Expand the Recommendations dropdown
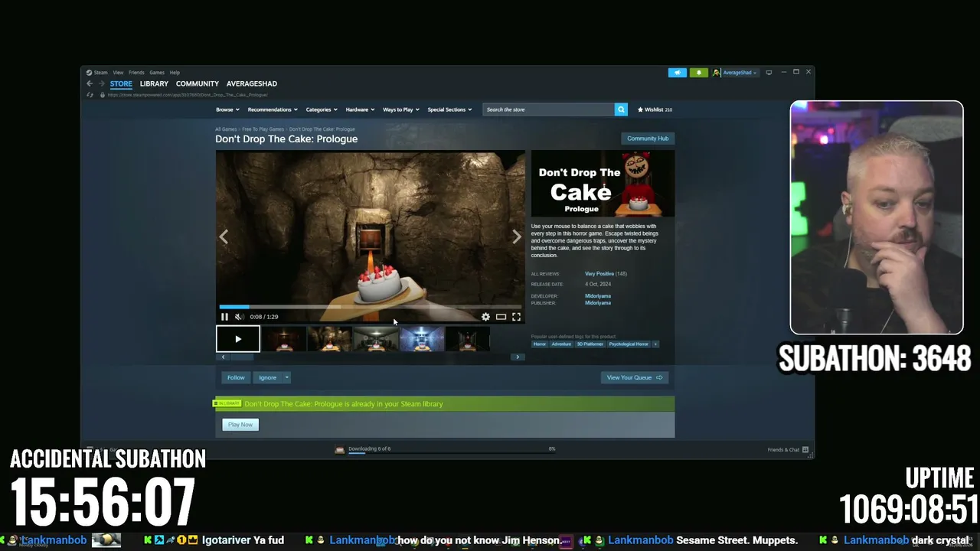 pos(273,109)
